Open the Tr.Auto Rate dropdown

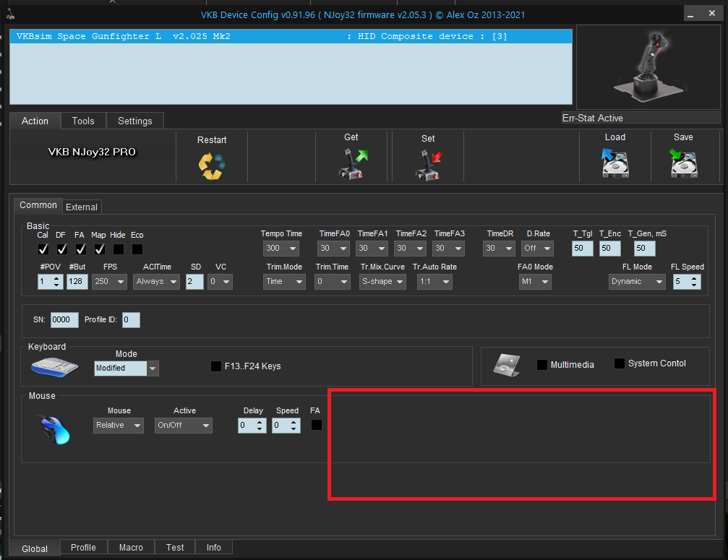[x=434, y=282]
